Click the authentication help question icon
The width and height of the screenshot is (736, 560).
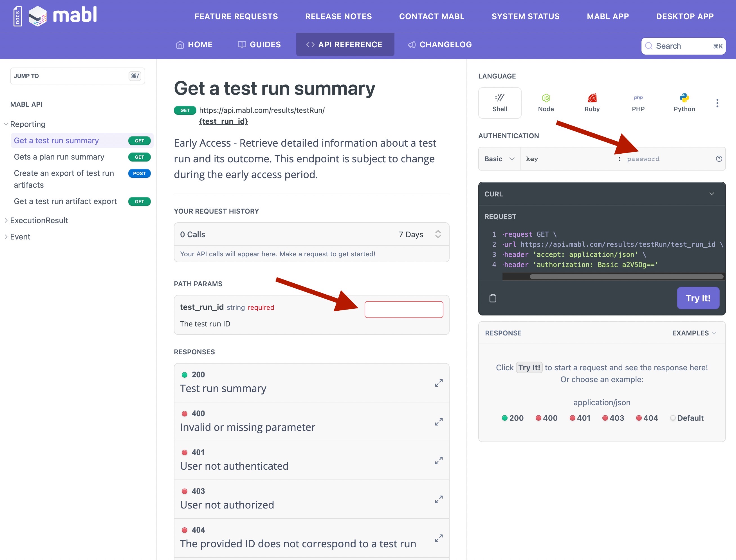719,159
